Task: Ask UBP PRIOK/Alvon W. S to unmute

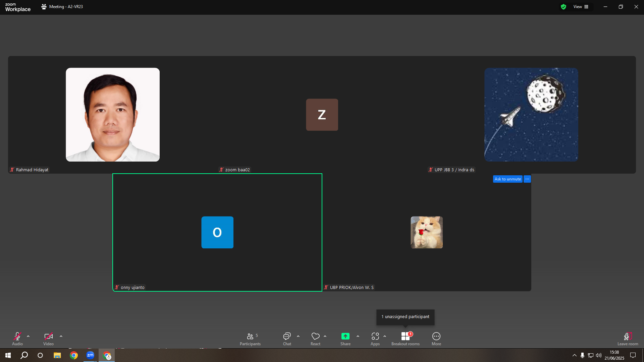Action: [508, 179]
